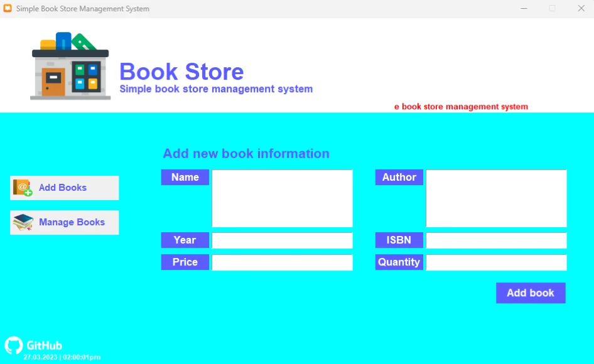Open the GitHub link text
The width and height of the screenshot is (594, 364).
(x=45, y=345)
